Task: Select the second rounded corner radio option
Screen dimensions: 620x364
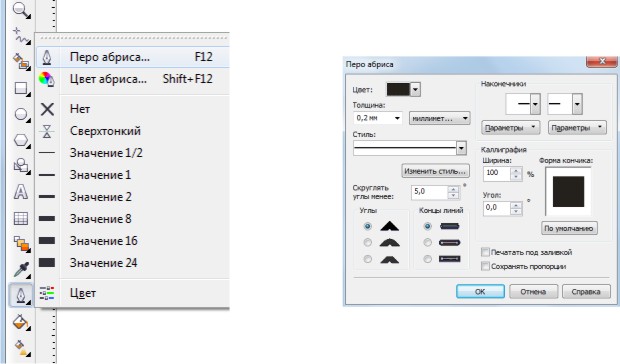Action: coord(368,243)
